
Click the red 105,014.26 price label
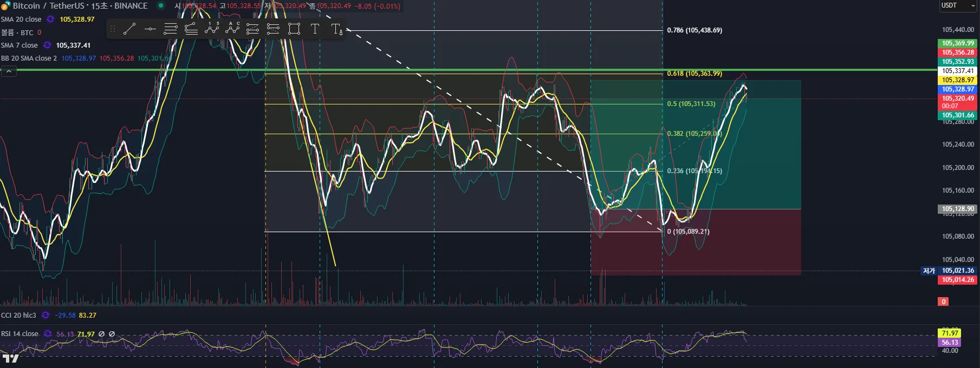point(957,280)
